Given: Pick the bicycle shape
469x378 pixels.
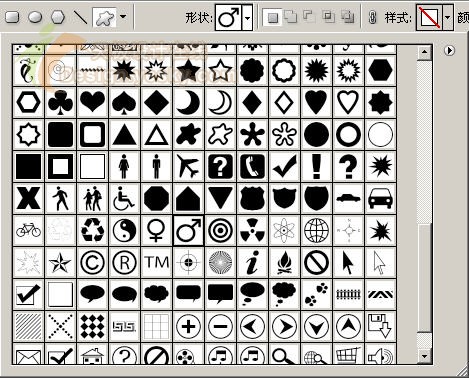Looking at the screenshot, I should click(x=28, y=230).
